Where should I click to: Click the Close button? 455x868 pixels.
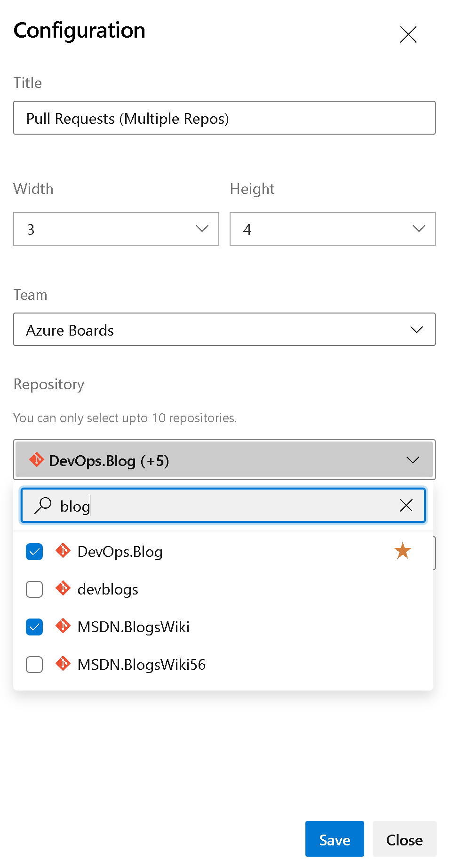tap(405, 839)
